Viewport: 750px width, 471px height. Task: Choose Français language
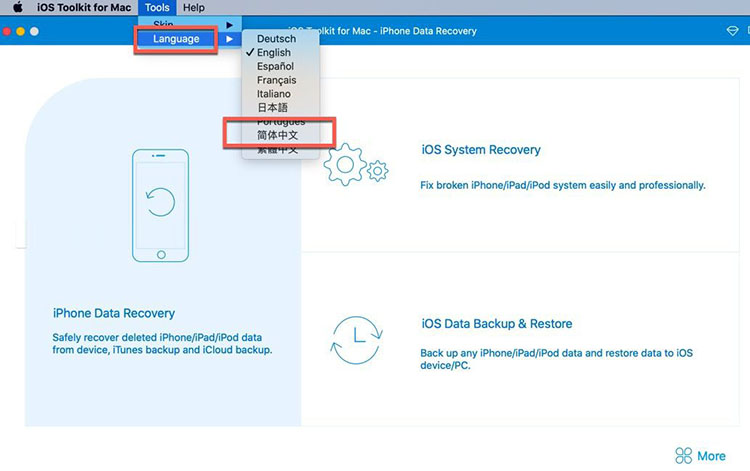pos(276,80)
